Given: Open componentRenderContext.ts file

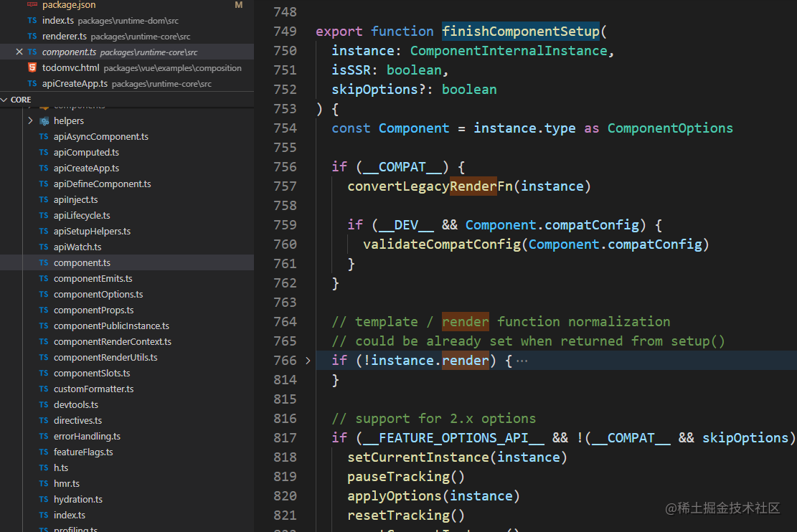Looking at the screenshot, I should tap(113, 341).
